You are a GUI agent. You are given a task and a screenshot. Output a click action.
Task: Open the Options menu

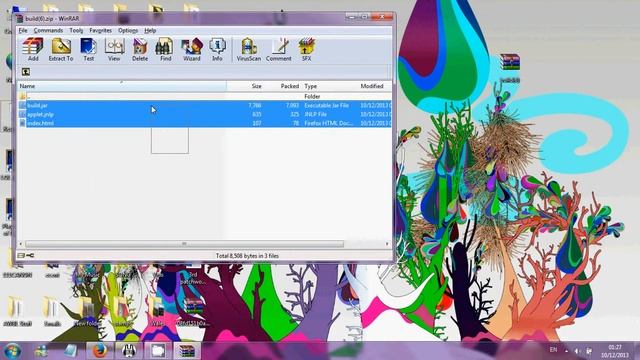tap(128, 31)
